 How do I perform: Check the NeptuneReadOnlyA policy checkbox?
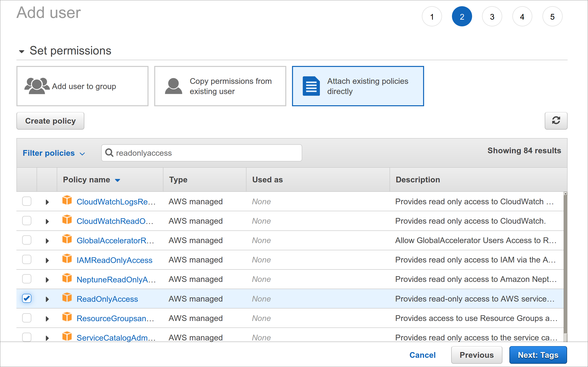coord(27,279)
